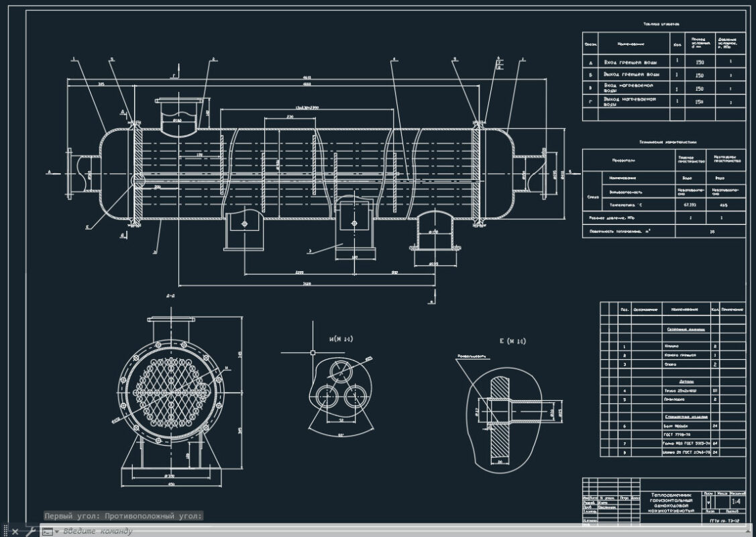
Task: Grab the command line drag grip handle
Action: (4, 532)
